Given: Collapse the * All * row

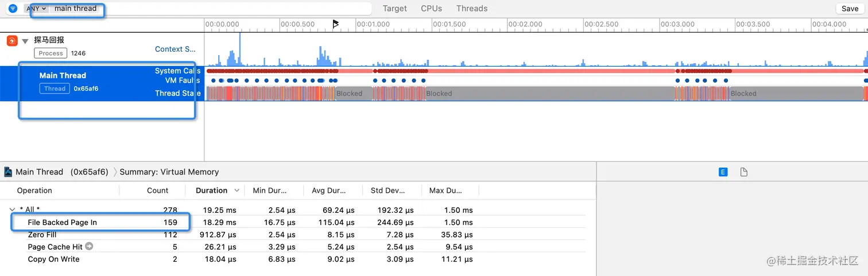Looking at the screenshot, I should click(13, 209).
